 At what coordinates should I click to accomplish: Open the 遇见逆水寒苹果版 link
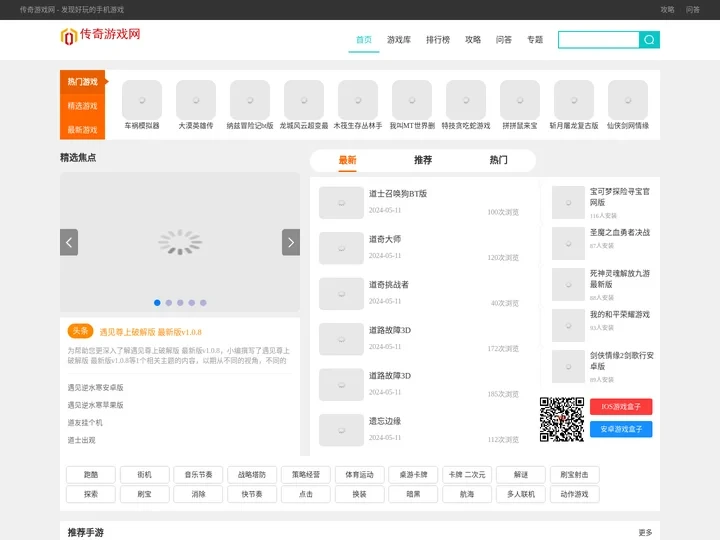tap(96, 405)
